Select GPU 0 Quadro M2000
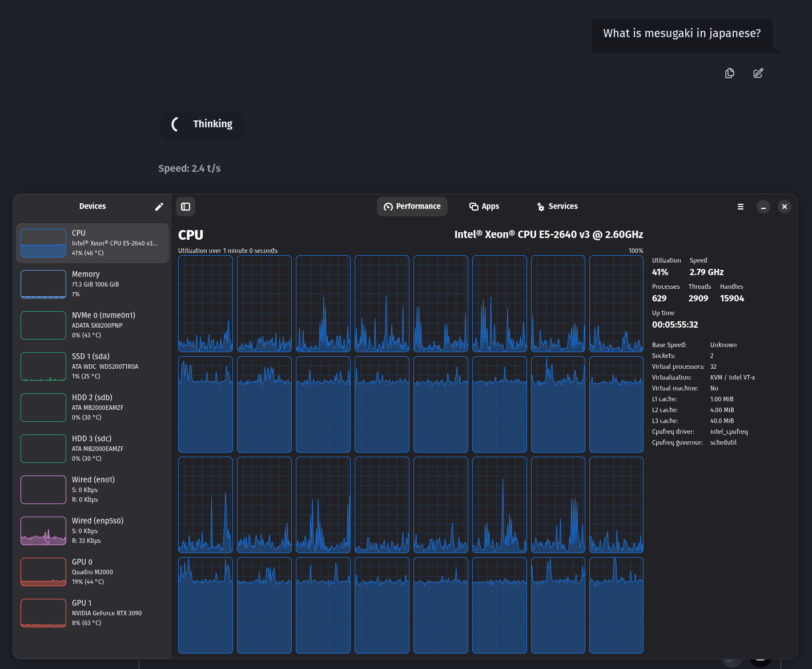Image resolution: width=812 pixels, height=669 pixels. (93, 572)
